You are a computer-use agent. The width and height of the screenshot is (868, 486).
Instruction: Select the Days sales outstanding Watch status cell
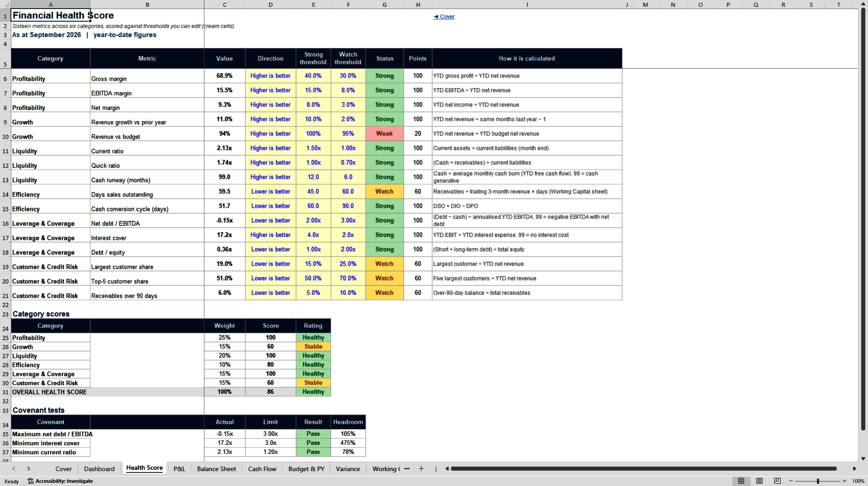click(384, 192)
